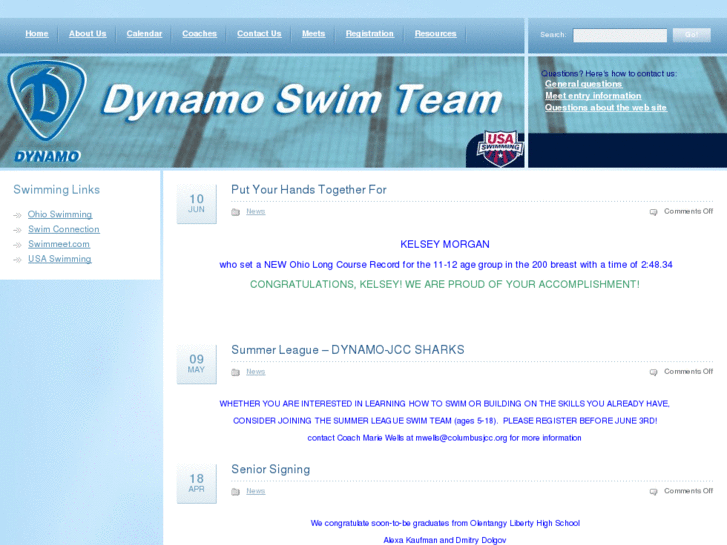Open Registration menu item
Viewport: 727px width, 545px height.
click(370, 33)
